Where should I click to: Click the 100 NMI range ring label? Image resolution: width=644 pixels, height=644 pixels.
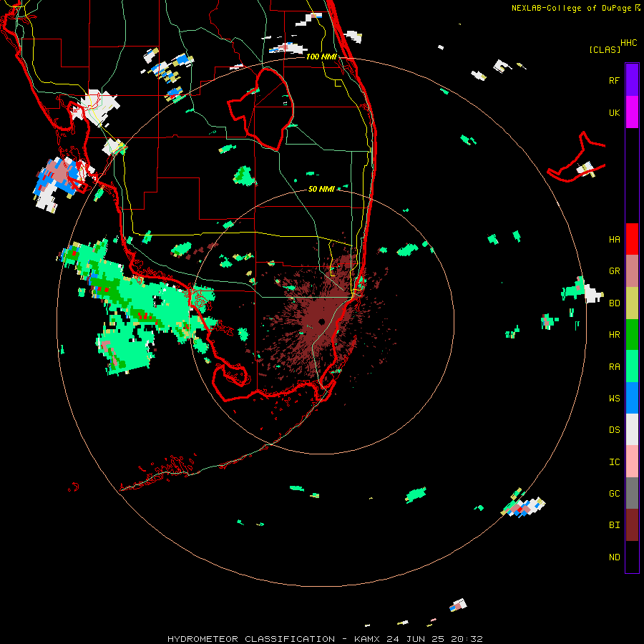pos(321,57)
